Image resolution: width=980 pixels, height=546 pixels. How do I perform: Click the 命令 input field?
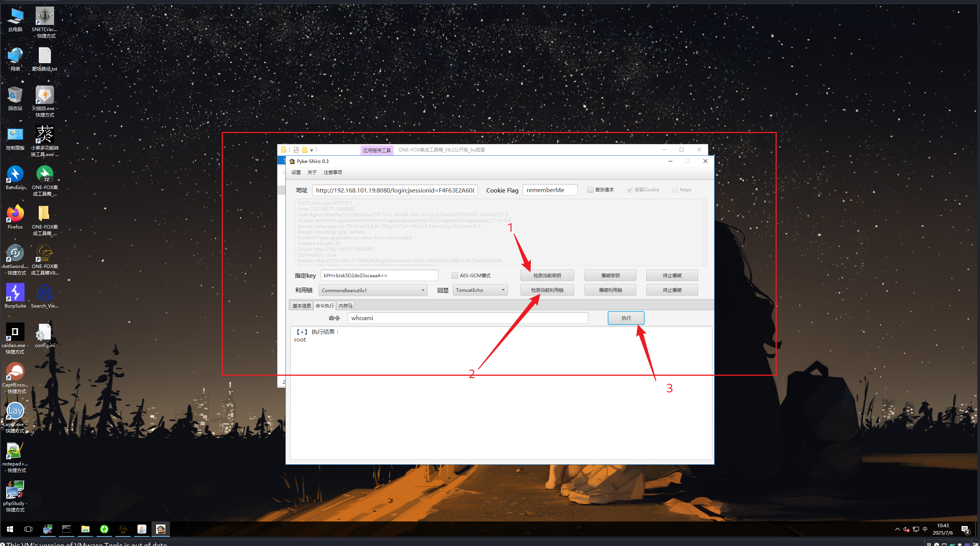(467, 318)
